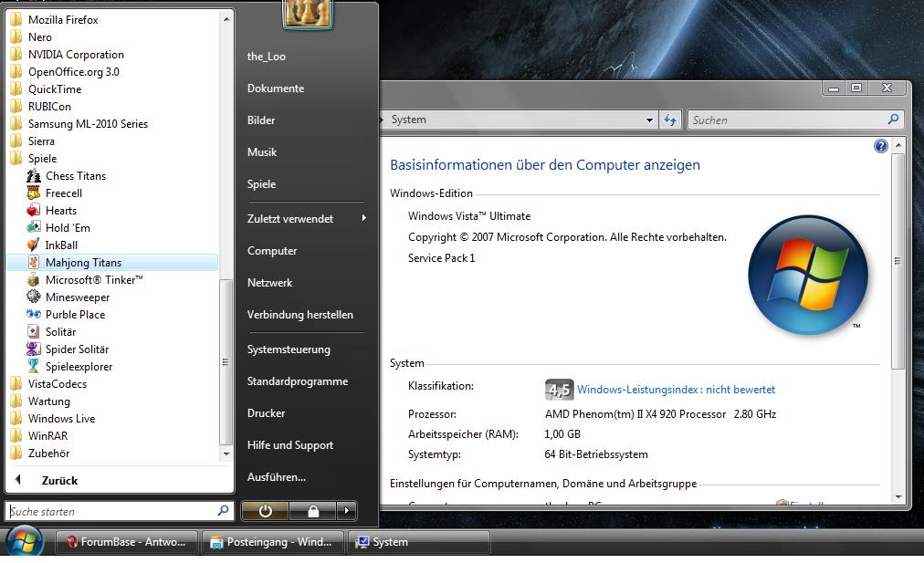Click the power button in Start menu

[x=265, y=511]
